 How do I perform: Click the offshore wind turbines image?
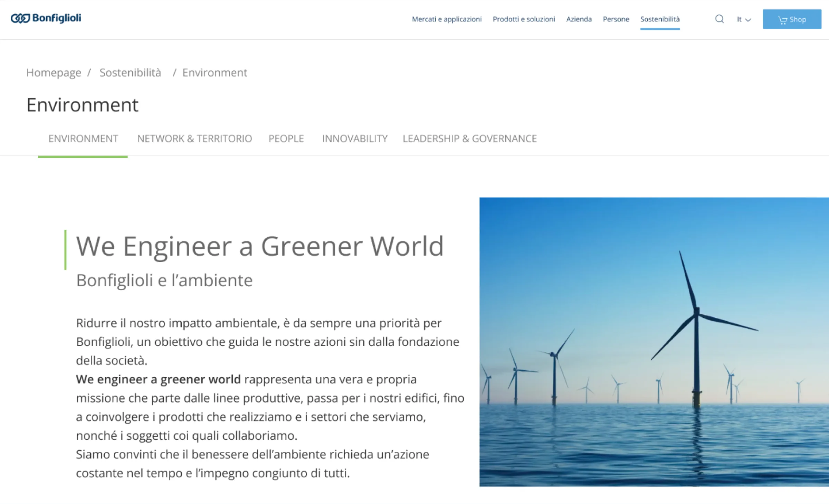pos(654,342)
